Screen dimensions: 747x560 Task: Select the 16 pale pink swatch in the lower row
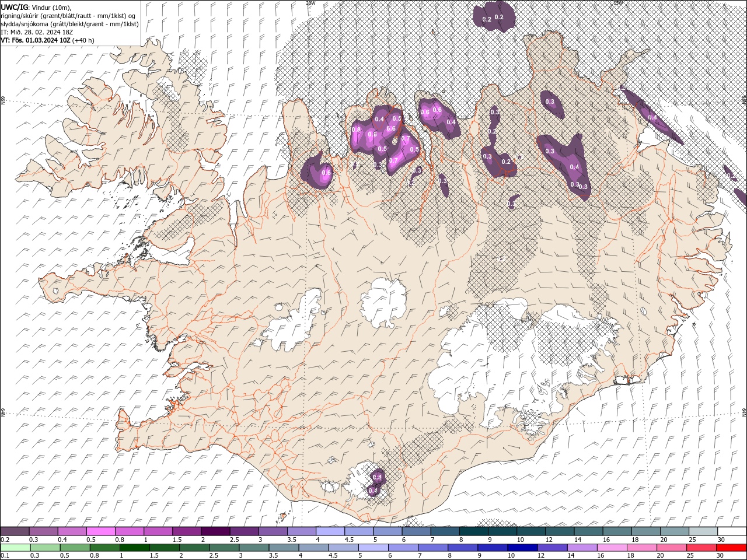[x=612, y=548]
